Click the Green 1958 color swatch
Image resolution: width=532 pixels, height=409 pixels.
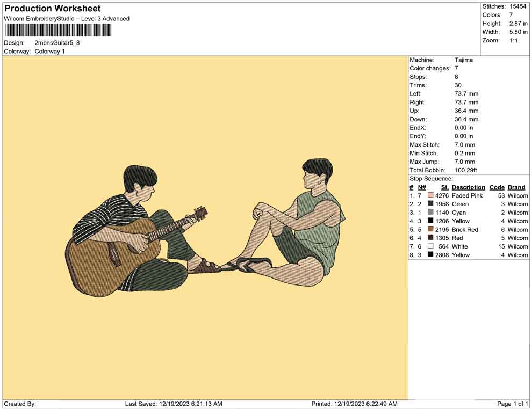(x=430, y=203)
